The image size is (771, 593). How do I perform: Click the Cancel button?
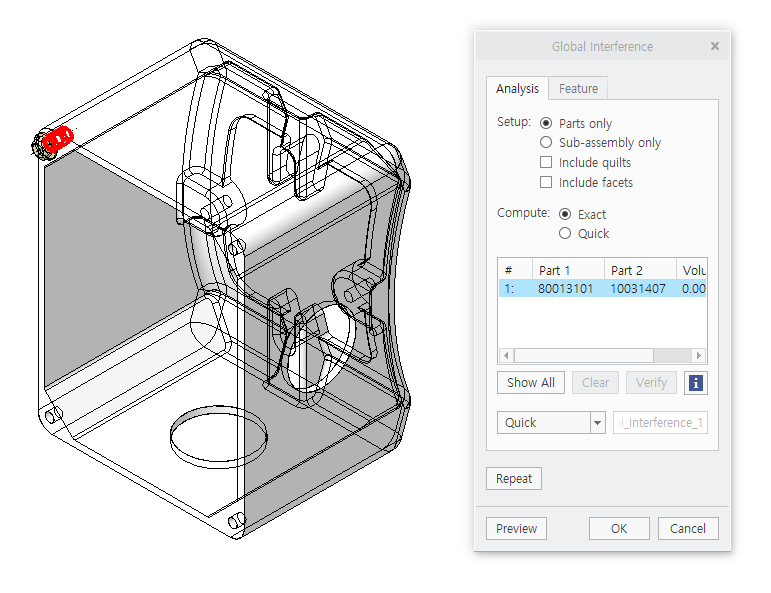688,529
